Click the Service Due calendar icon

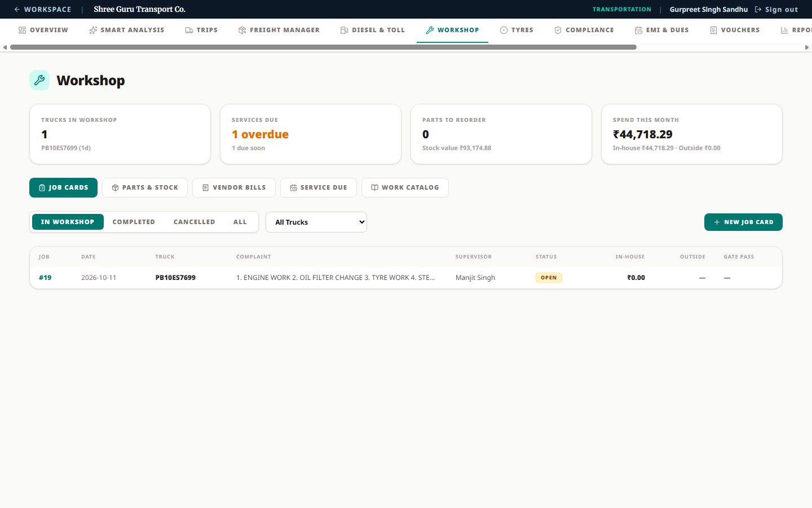pyautogui.click(x=293, y=187)
